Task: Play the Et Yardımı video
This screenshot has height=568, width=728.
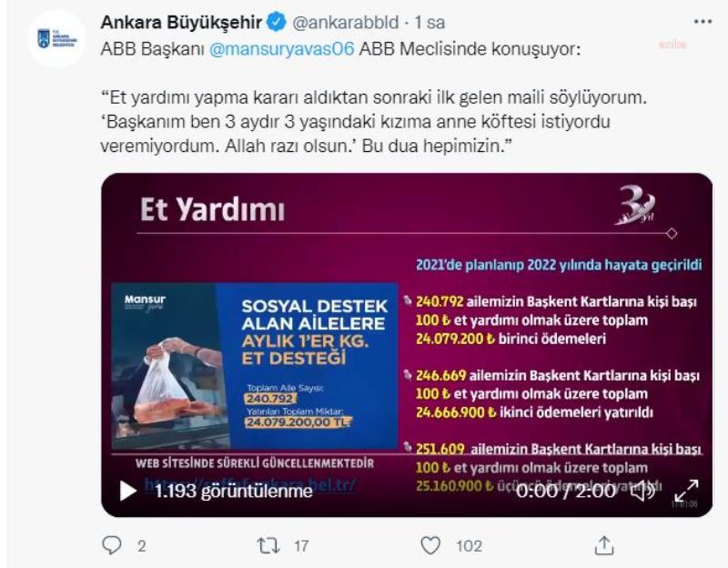Action: pos(127,491)
